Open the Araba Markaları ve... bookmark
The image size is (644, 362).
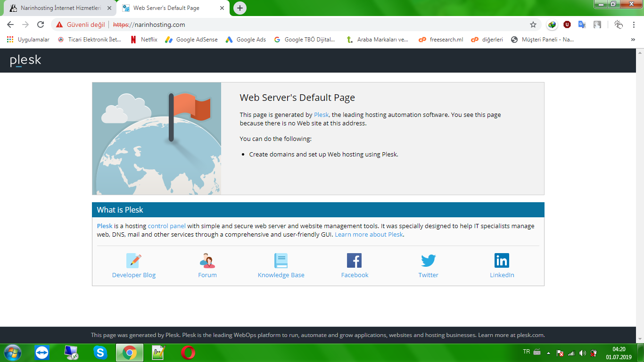click(x=377, y=40)
